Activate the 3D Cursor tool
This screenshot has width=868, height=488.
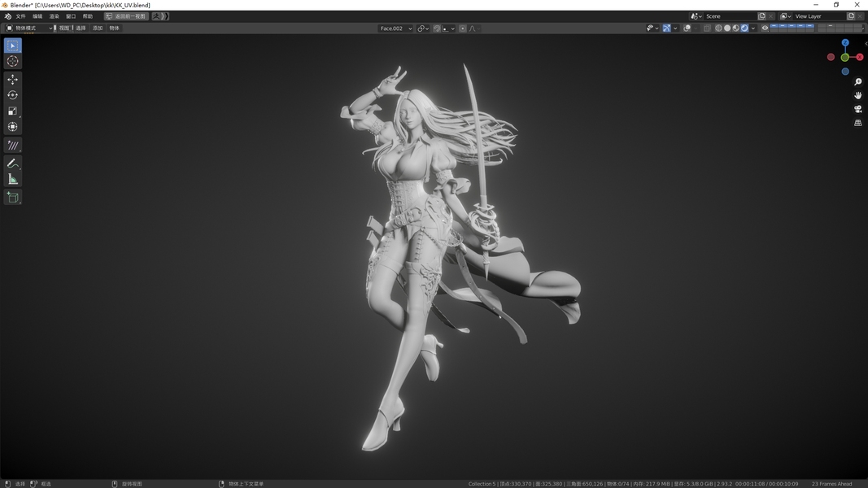13,62
